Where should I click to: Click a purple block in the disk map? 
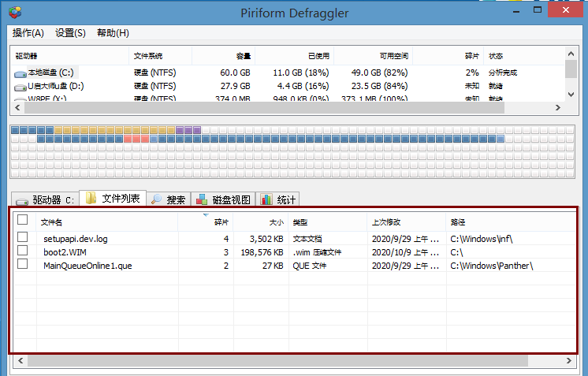click(188, 130)
